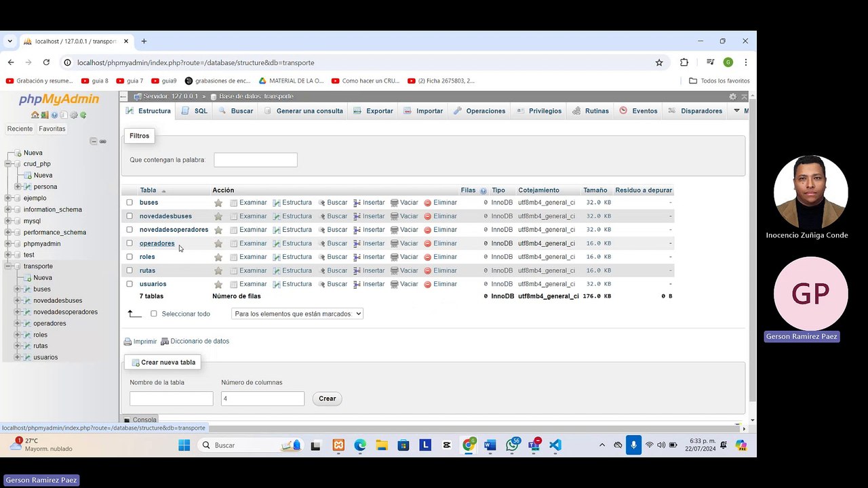Open WhatsApp from the taskbar

click(x=512, y=445)
